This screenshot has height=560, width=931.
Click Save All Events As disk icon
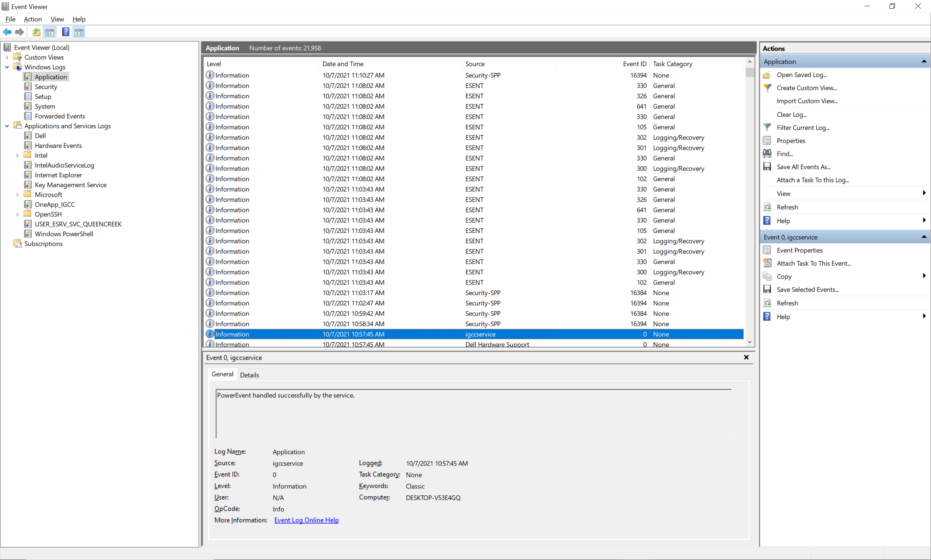(767, 166)
